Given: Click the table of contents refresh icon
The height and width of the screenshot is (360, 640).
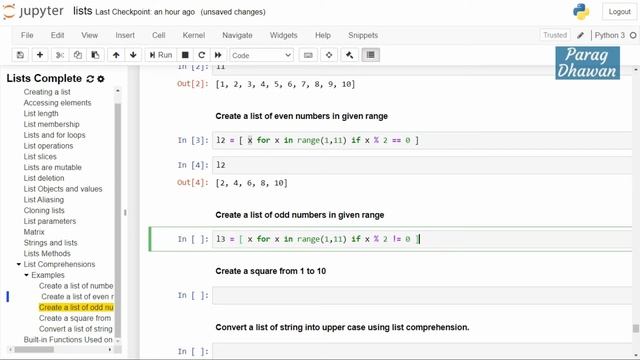Looking at the screenshot, I should 90,79.
